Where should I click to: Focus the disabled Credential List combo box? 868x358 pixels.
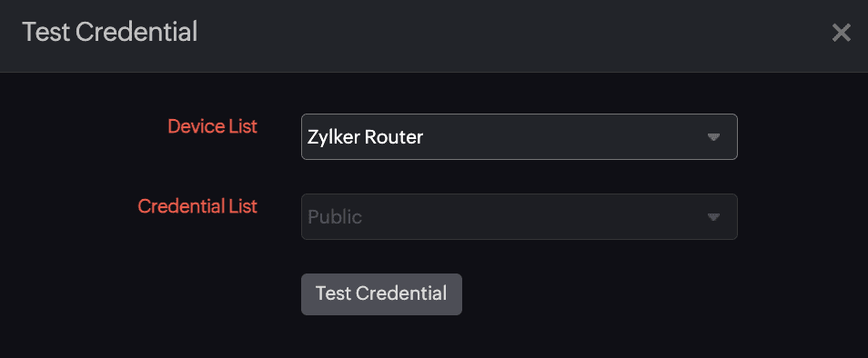[x=519, y=216]
